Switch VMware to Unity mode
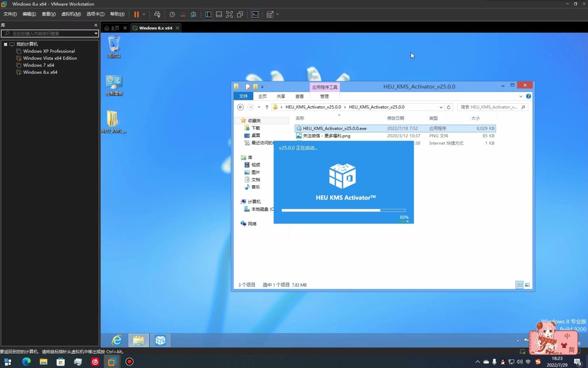Image resolution: width=588 pixels, height=368 pixels. [240, 14]
